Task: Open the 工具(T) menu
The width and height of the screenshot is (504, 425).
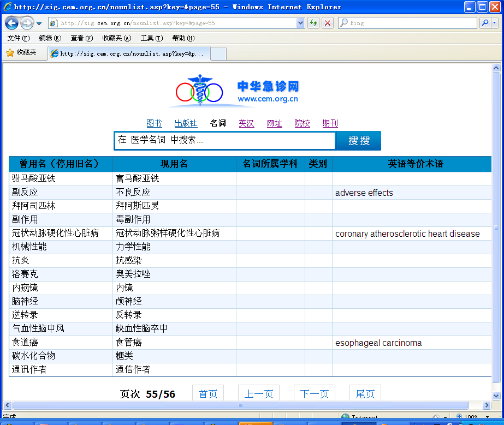Action: pyautogui.click(x=151, y=38)
